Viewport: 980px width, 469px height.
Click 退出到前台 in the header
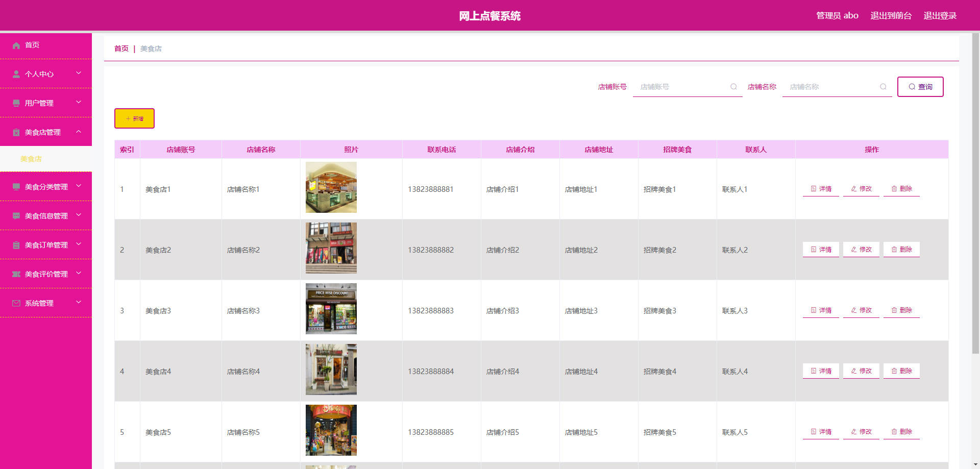891,15
